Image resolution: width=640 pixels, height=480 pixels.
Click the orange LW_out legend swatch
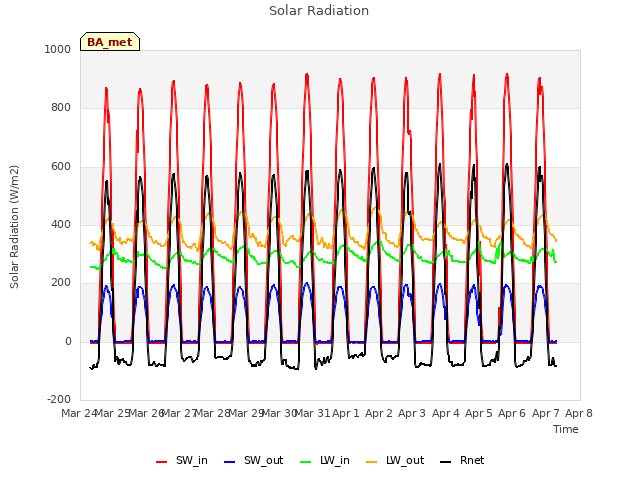(x=371, y=462)
